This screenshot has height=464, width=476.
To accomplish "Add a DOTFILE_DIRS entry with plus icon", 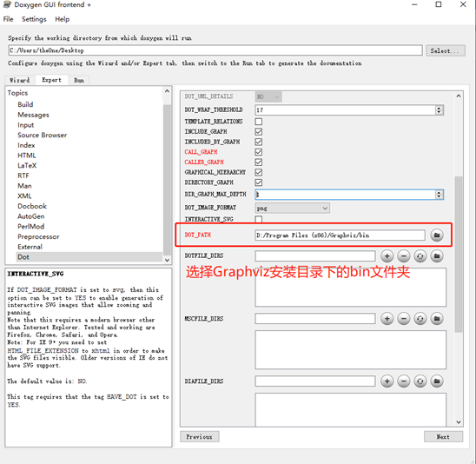I will 387,256.
